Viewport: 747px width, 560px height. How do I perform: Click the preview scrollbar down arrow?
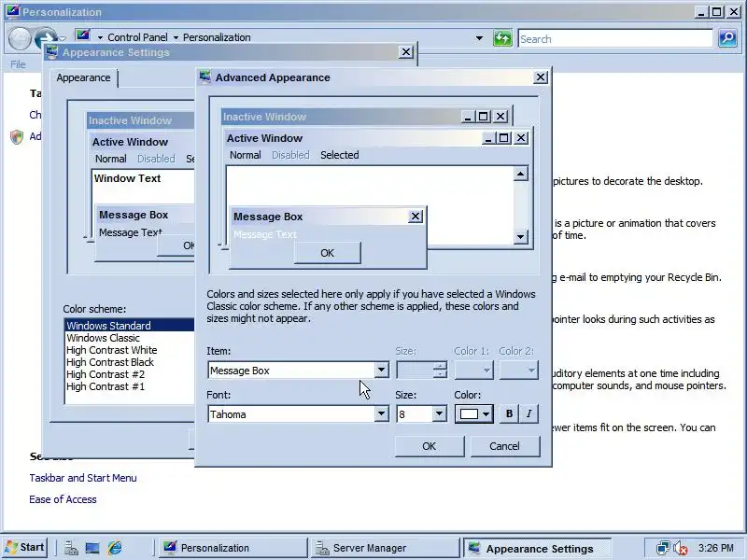[x=520, y=236]
